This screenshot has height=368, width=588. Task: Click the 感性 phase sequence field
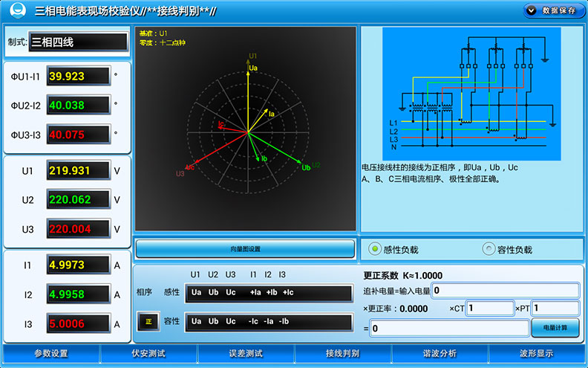tap(269, 293)
